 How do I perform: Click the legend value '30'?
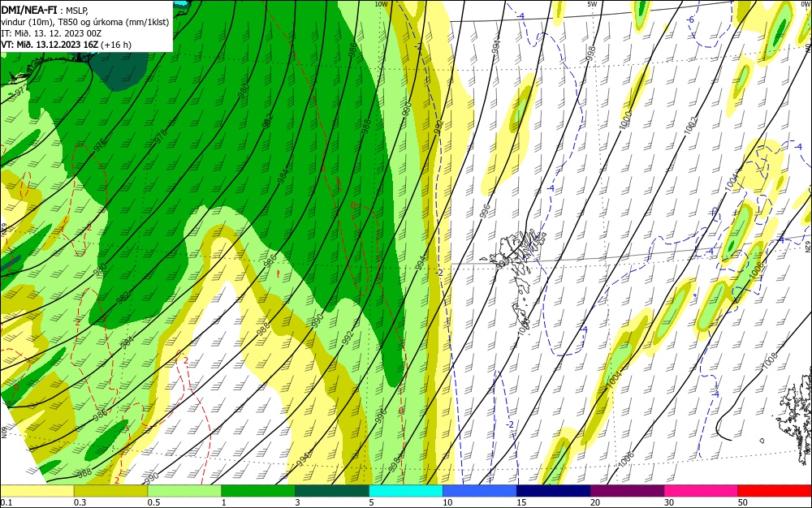(x=669, y=503)
